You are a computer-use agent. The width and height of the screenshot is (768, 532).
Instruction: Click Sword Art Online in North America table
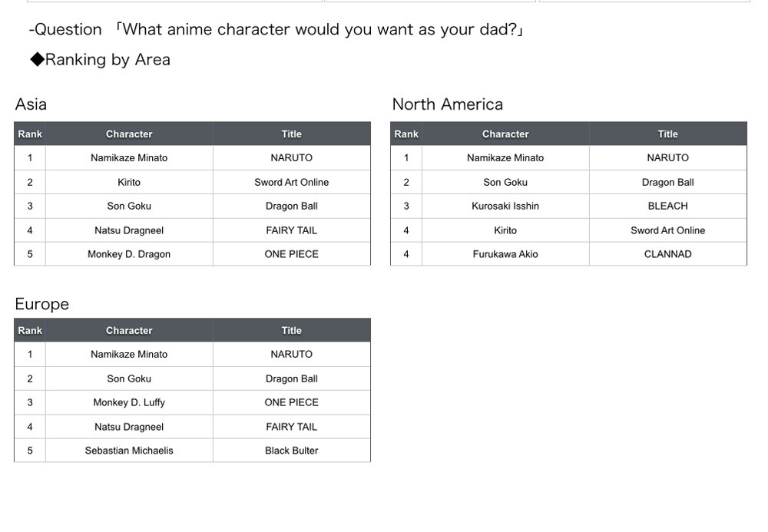pos(667,230)
